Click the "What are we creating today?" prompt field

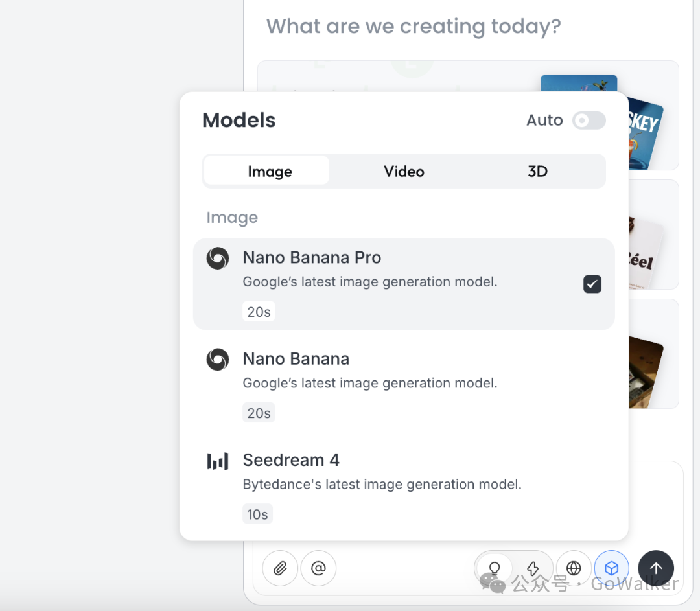pos(414,27)
